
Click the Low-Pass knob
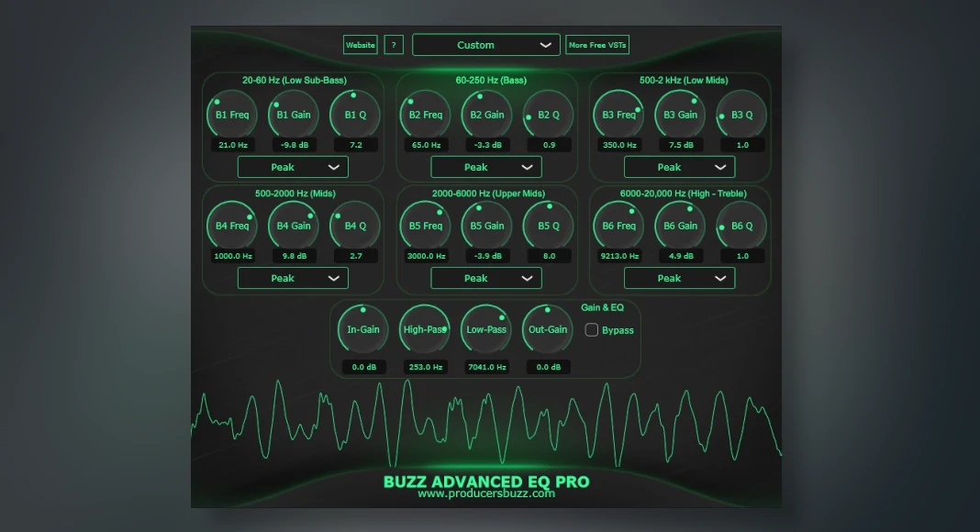[486, 329]
